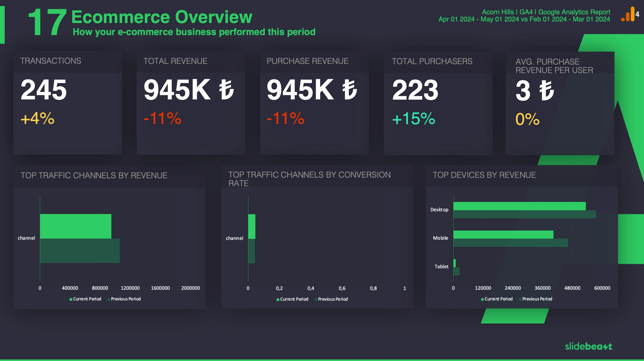
Task: Select AVG. PURCHASE REVENUE PER USER label
Action: click(x=554, y=66)
